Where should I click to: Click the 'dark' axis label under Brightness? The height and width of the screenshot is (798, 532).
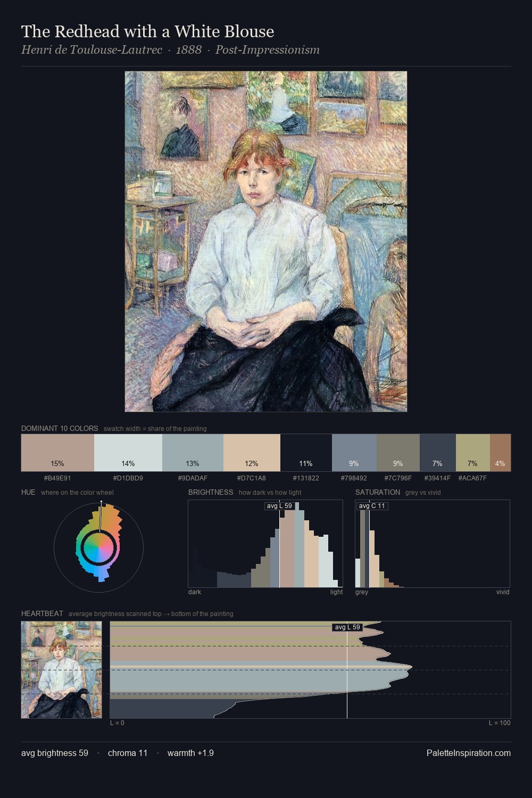pyautogui.click(x=195, y=592)
